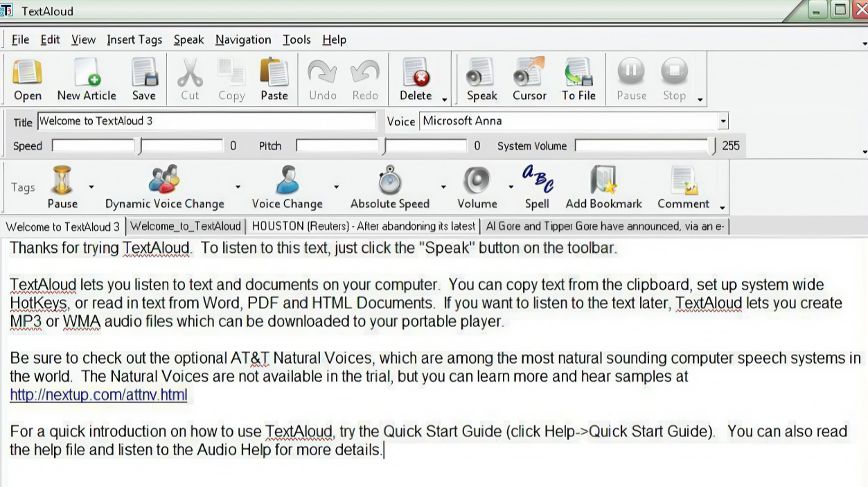Click the Redo arrow icon

pyautogui.click(x=365, y=80)
